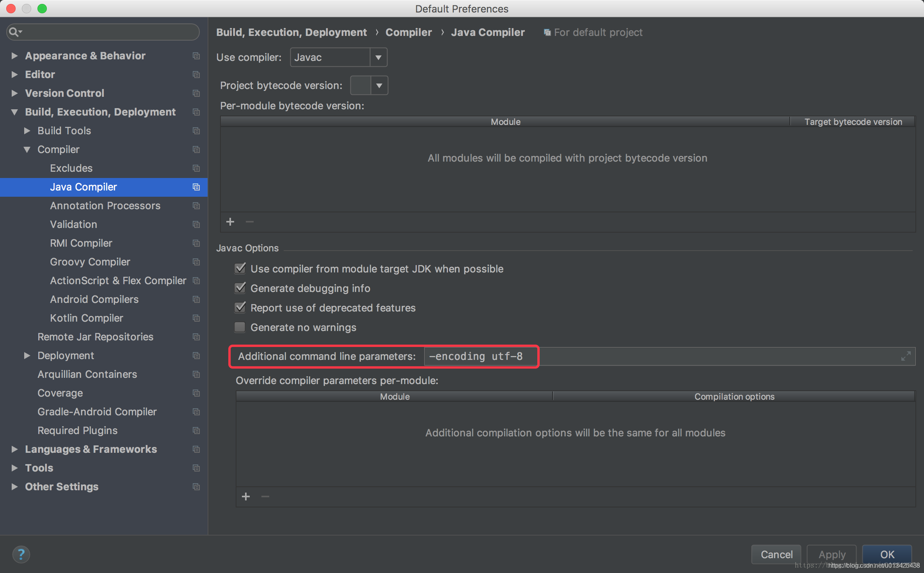Screen dimensions: 924x573
Task: Click project-level icon beside Groovy Compiler
Action: click(x=196, y=262)
